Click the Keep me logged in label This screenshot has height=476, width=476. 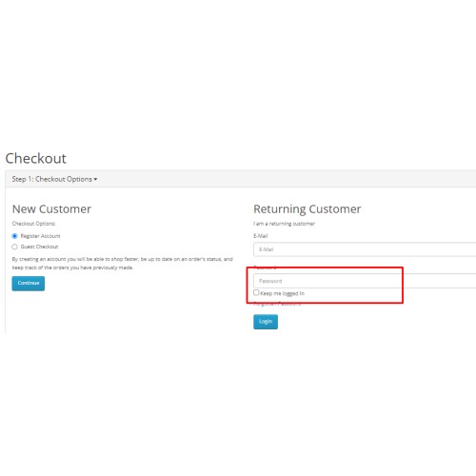coord(282,293)
